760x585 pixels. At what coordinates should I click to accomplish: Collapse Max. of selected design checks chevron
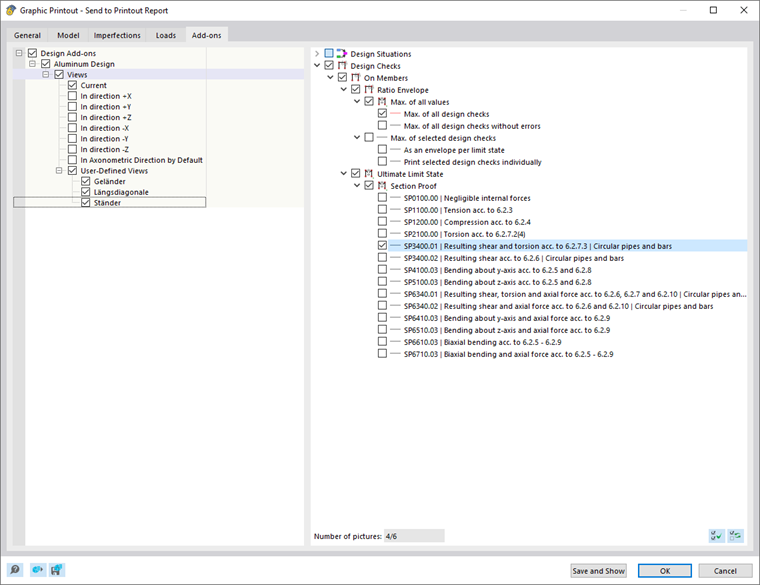point(357,138)
